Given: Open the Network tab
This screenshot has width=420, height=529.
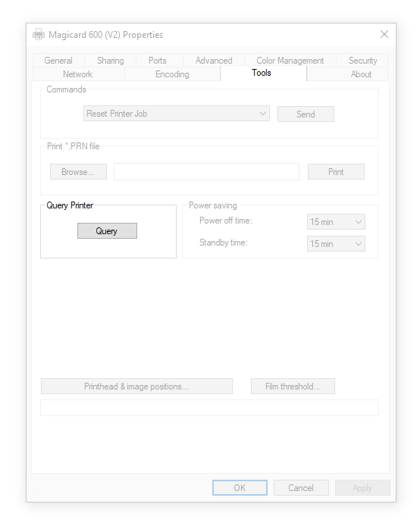Looking at the screenshot, I should click(x=78, y=74).
